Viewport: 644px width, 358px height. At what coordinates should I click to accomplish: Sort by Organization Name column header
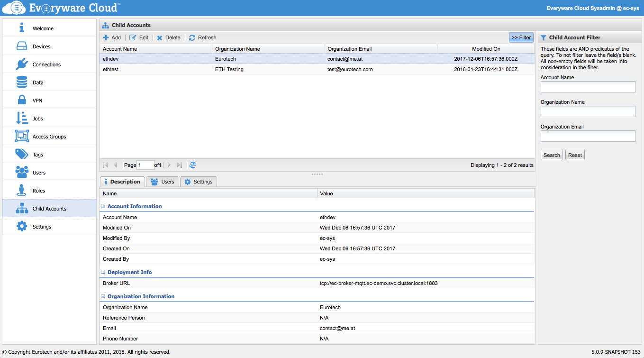click(x=268, y=49)
